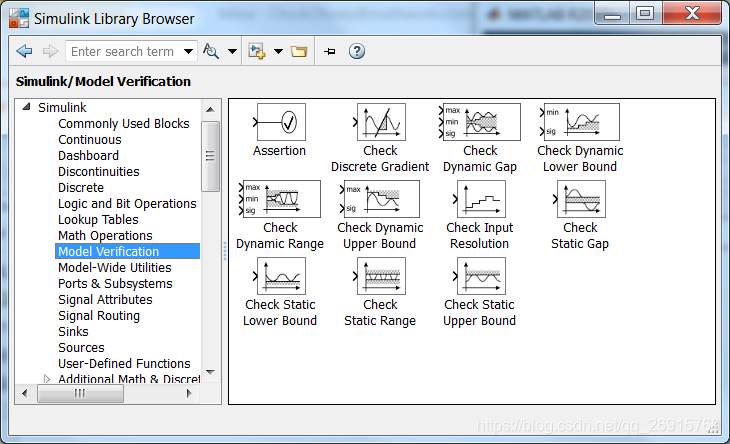Click the open folder icon

pos(299,51)
